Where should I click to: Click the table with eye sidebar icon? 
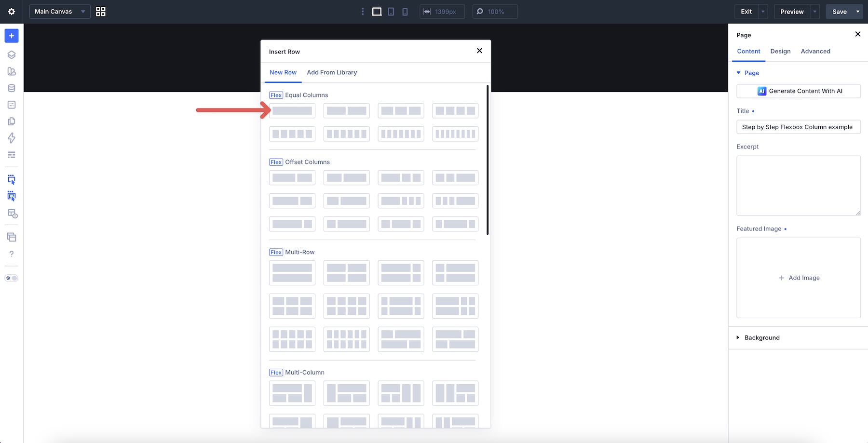(13, 214)
